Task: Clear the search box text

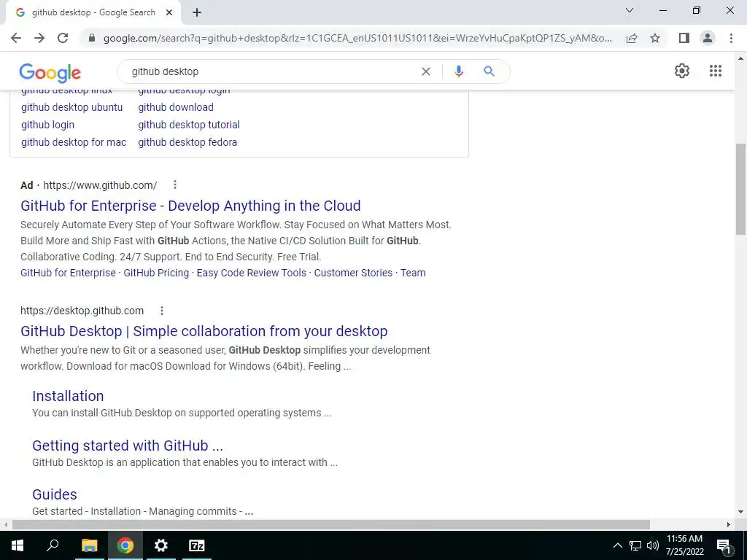Action: point(426,71)
